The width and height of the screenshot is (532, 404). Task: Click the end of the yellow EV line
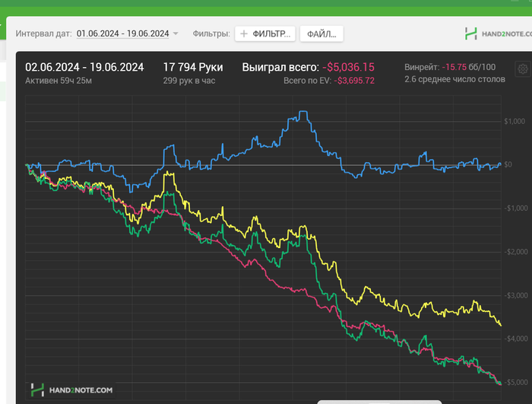501,325
